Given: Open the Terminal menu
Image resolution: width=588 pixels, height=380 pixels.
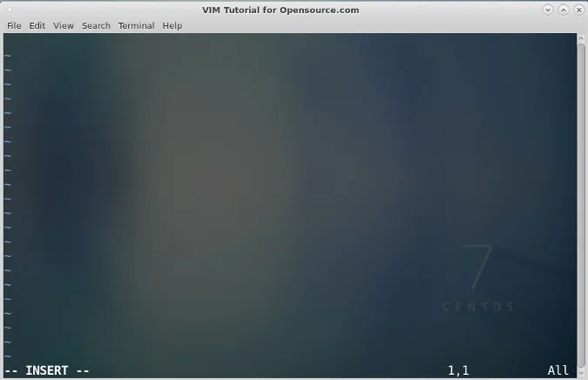Looking at the screenshot, I should (x=136, y=25).
